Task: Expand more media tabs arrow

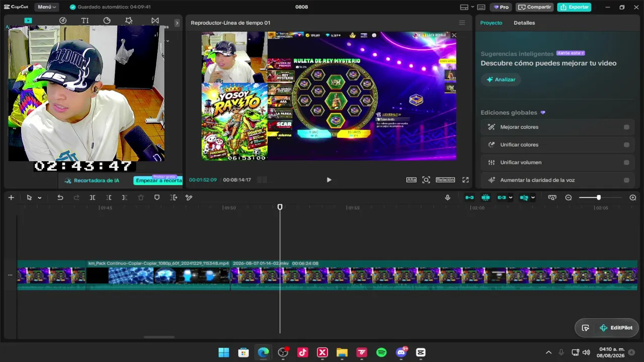Action: point(177,23)
